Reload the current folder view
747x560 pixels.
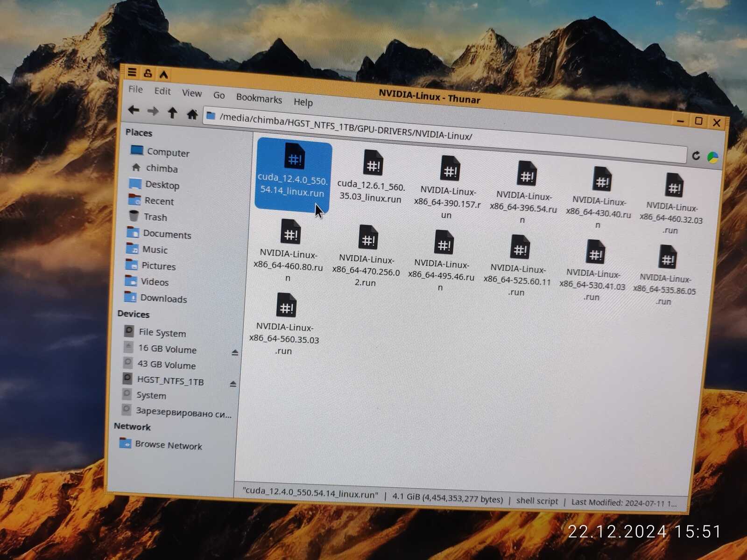pyautogui.click(x=696, y=156)
